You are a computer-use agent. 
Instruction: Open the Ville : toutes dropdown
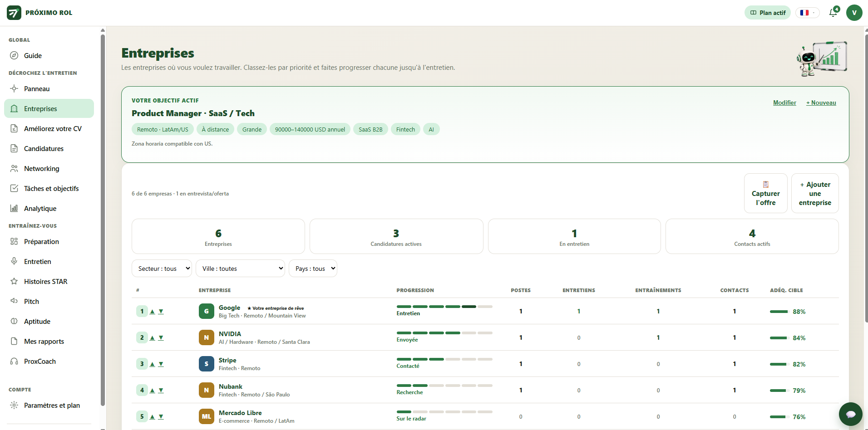click(240, 269)
